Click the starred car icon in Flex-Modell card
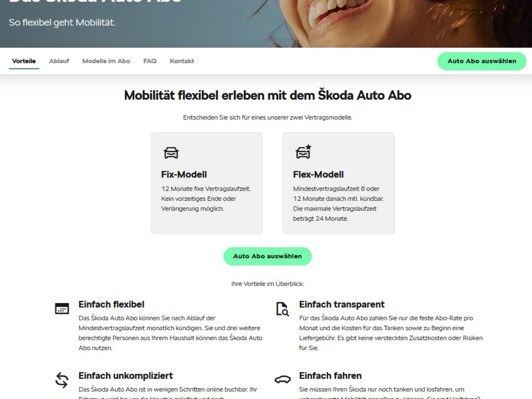Screen dimensions: 532x399 pyautogui.click(x=304, y=152)
